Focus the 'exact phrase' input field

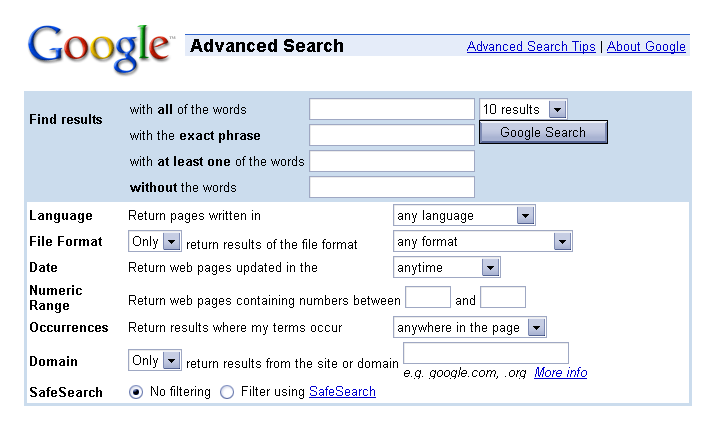click(x=392, y=135)
